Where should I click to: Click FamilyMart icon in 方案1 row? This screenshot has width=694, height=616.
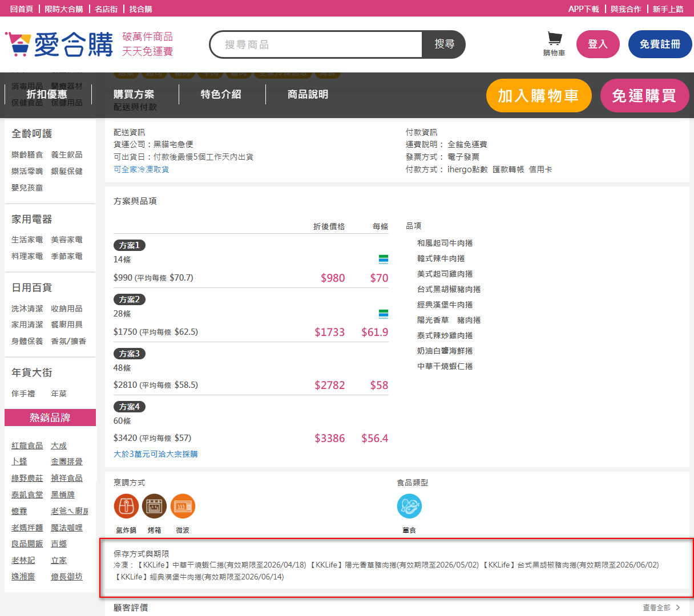384,260
